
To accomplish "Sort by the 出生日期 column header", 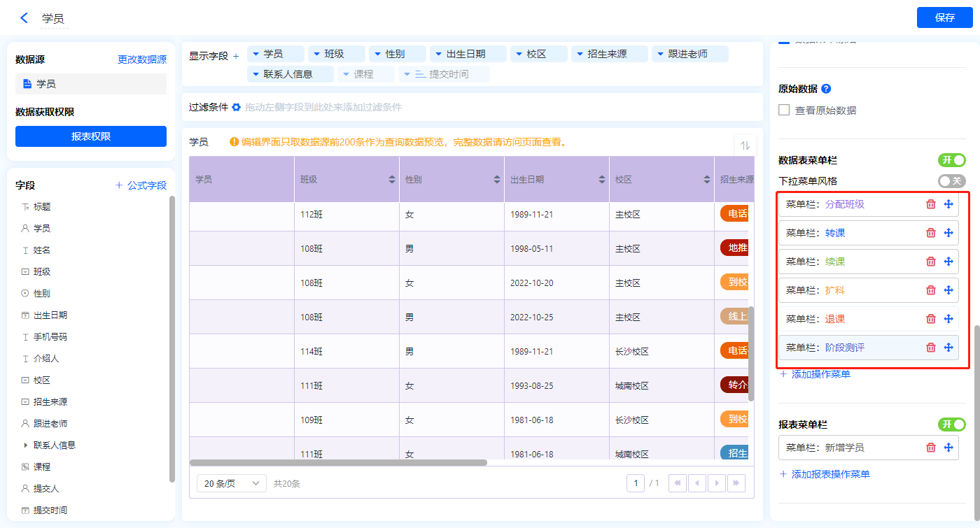I will pos(601,180).
